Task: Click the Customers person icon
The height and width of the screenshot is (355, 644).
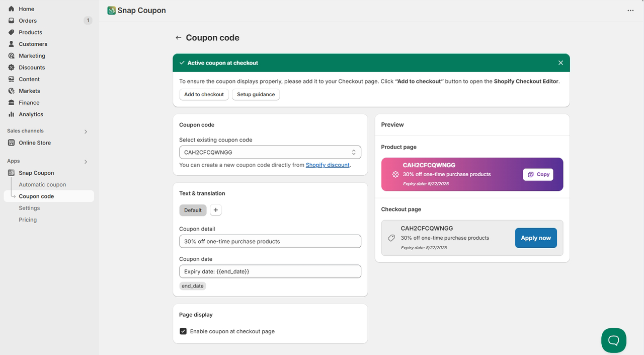Action: pos(11,44)
